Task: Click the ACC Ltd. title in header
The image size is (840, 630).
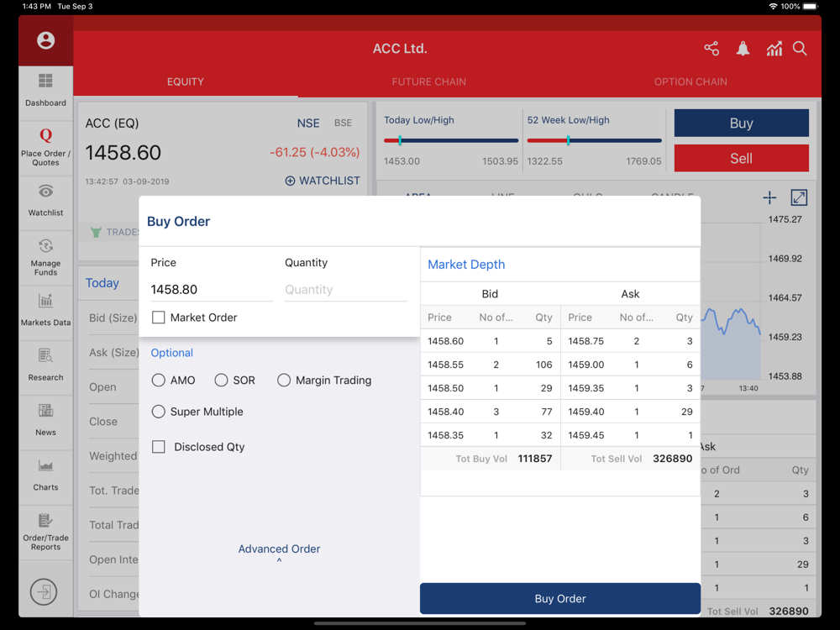Action: (400, 49)
